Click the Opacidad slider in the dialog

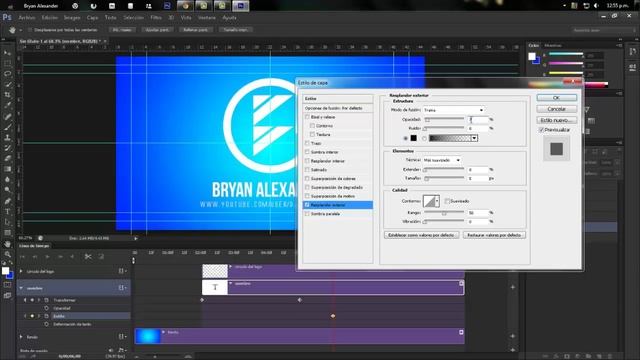coord(444,120)
